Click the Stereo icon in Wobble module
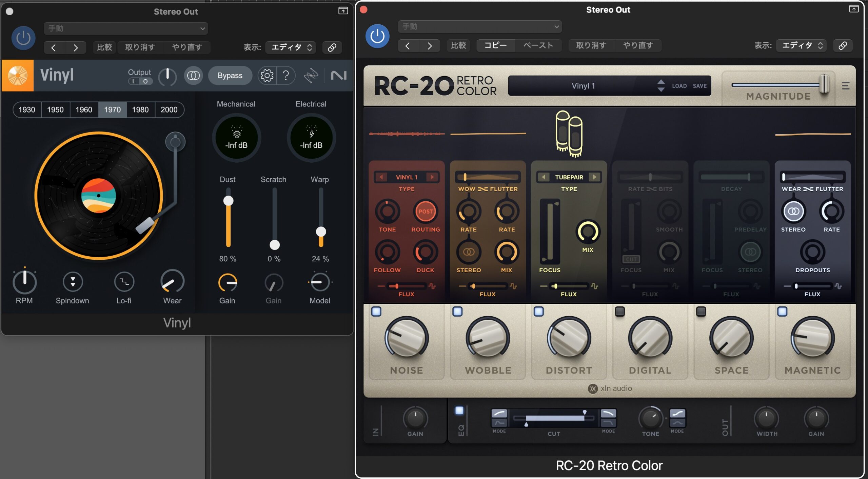Image resolution: width=868 pixels, height=479 pixels. pyautogui.click(x=469, y=252)
